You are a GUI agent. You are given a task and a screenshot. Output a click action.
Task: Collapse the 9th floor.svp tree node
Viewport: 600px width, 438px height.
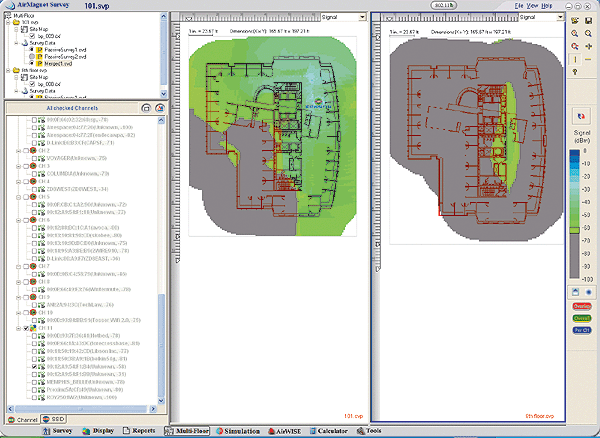coord(8,70)
